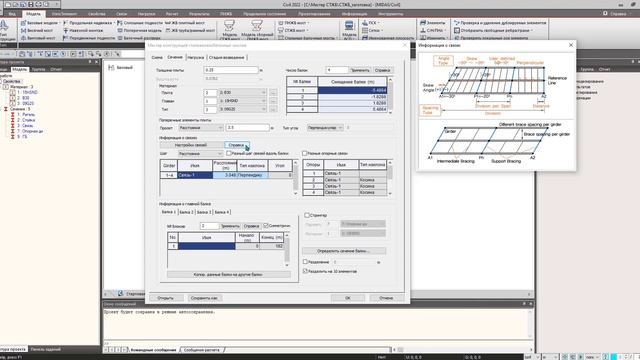640x360 pixels.
Task: Open ЖБ плитный мост wizard
Action: (185, 23)
